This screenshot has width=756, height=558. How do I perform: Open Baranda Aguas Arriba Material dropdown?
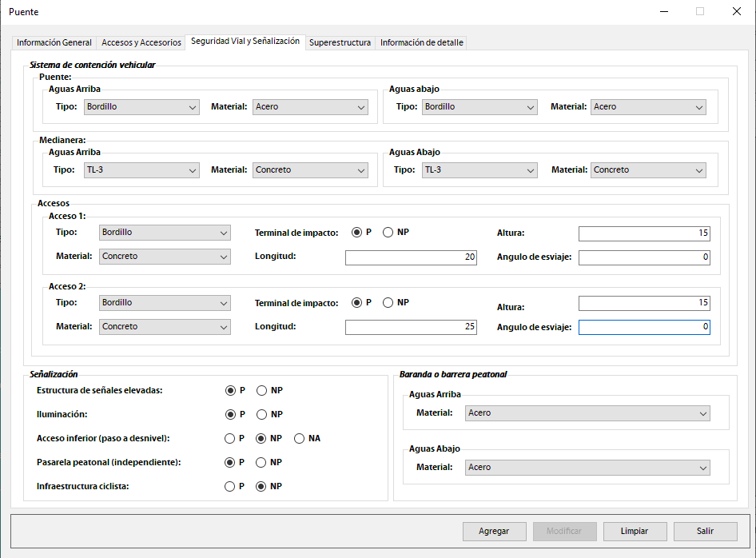(587, 413)
